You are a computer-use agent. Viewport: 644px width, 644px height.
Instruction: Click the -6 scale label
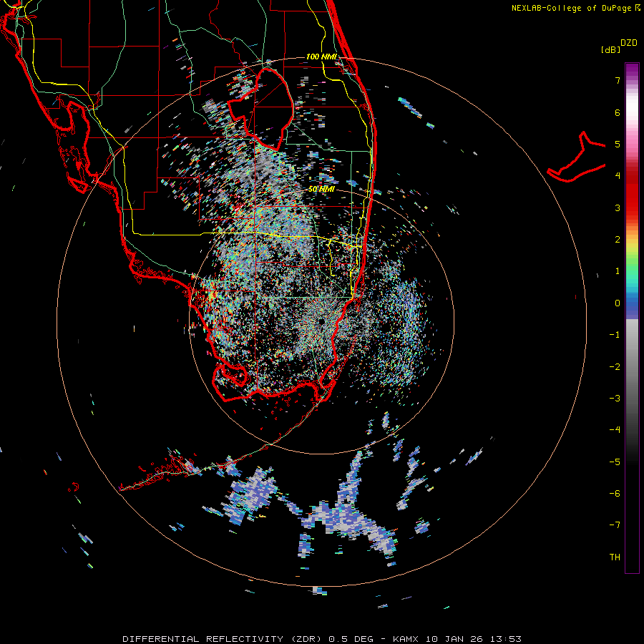click(x=615, y=494)
